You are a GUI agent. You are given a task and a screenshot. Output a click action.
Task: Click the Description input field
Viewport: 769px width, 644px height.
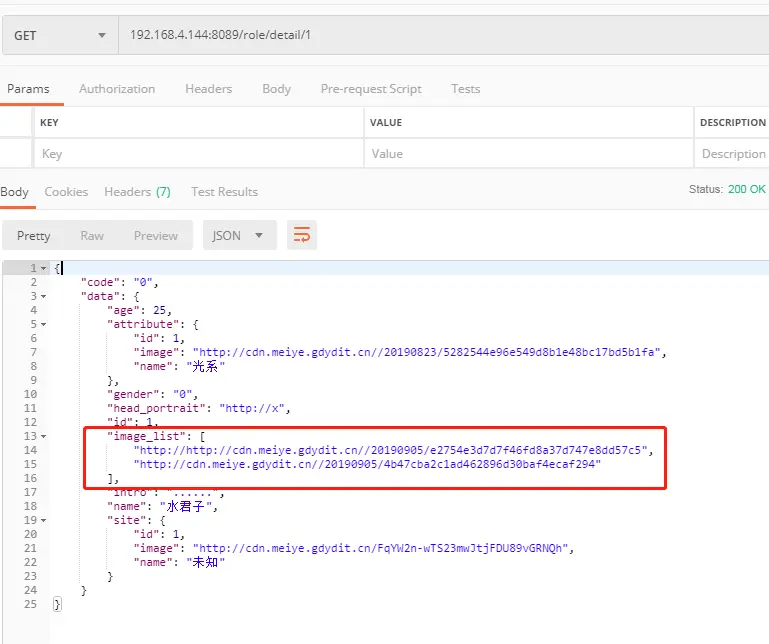coord(732,154)
